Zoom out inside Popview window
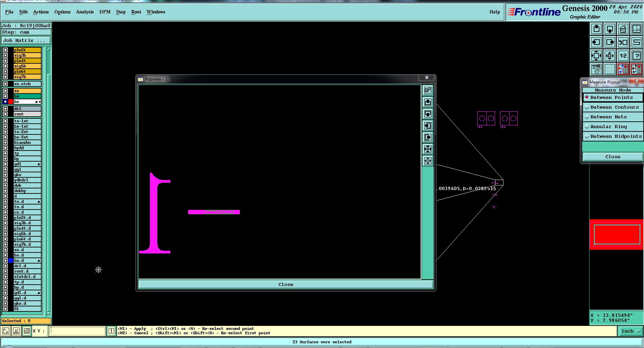 point(428,161)
